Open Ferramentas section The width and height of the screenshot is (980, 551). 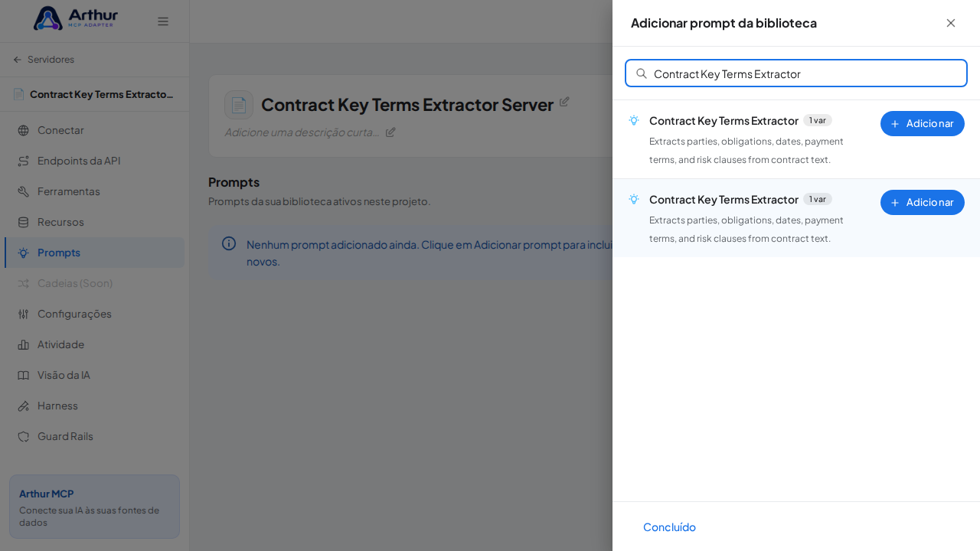point(94,191)
